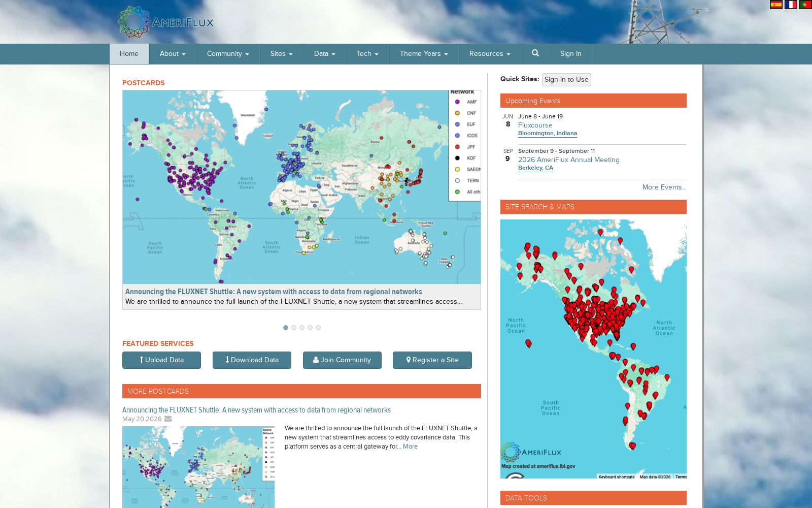Click the "September 9 - September 11" date text

coord(556,151)
